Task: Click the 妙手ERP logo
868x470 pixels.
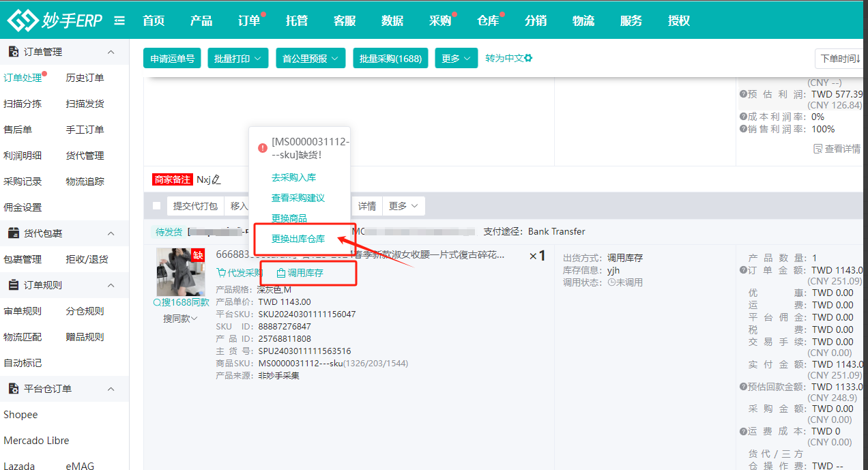Action: pyautogui.click(x=54, y=20)
